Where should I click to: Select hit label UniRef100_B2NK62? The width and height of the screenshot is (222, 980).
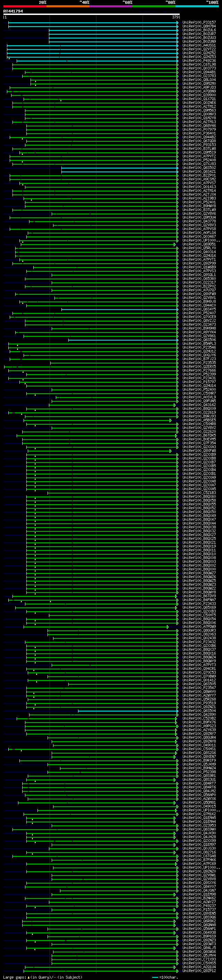[x=199, y=898]
